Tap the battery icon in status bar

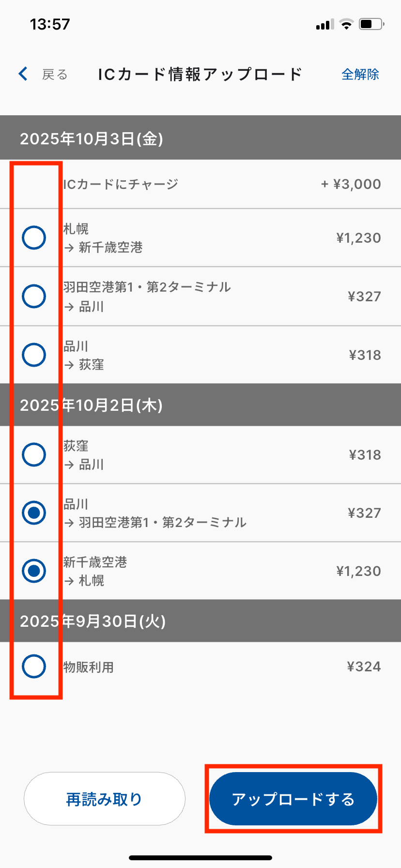[x=371, y=24]
